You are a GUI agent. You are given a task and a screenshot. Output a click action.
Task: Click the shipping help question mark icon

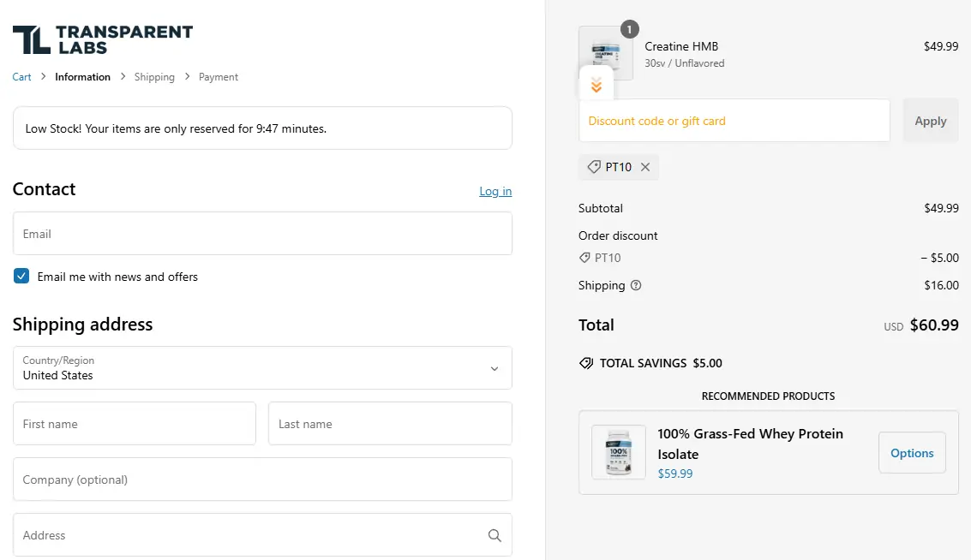pos(636,286)
